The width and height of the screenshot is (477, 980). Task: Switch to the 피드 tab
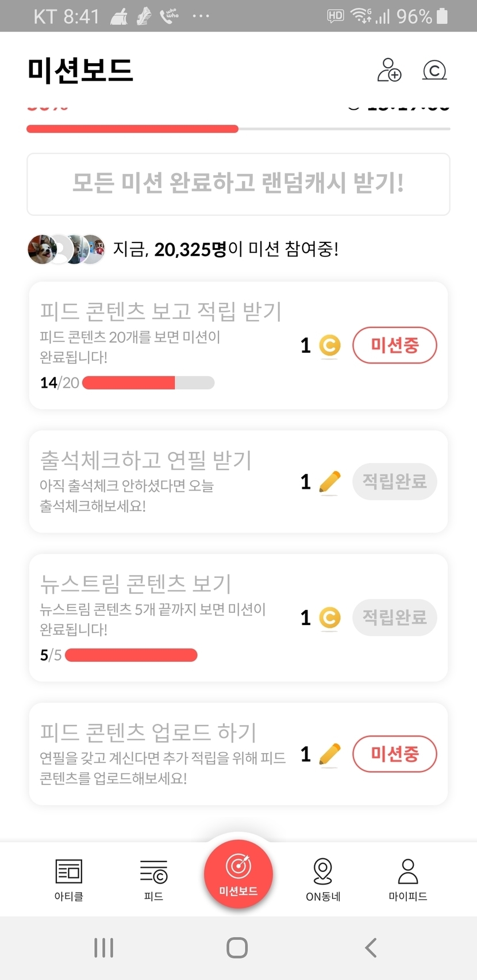coord(153,879)
